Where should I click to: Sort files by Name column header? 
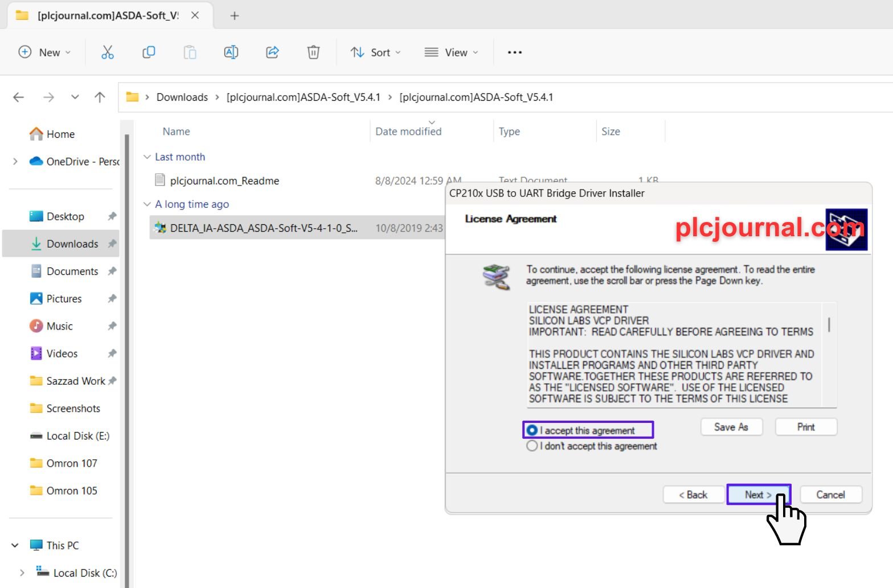pos(176,131)
